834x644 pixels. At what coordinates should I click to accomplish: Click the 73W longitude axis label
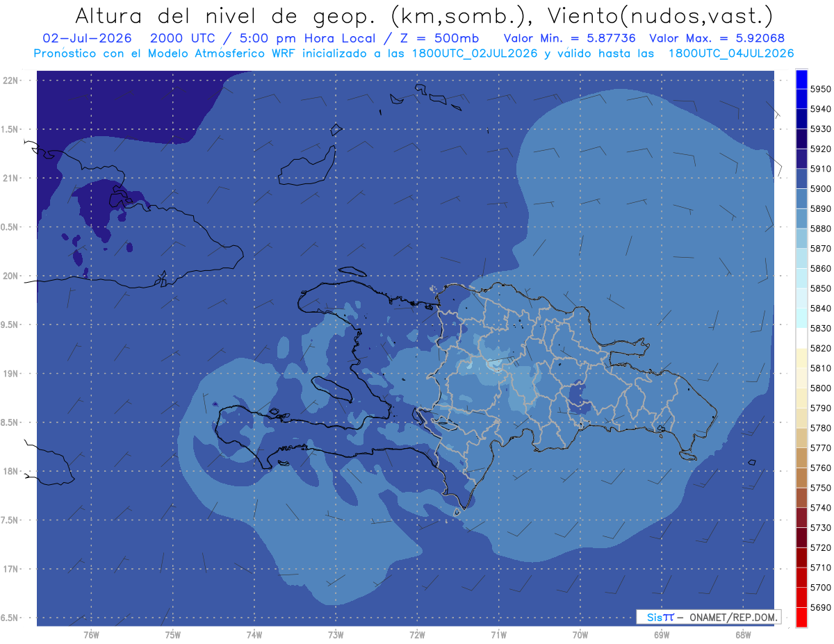tap(336, 634)
